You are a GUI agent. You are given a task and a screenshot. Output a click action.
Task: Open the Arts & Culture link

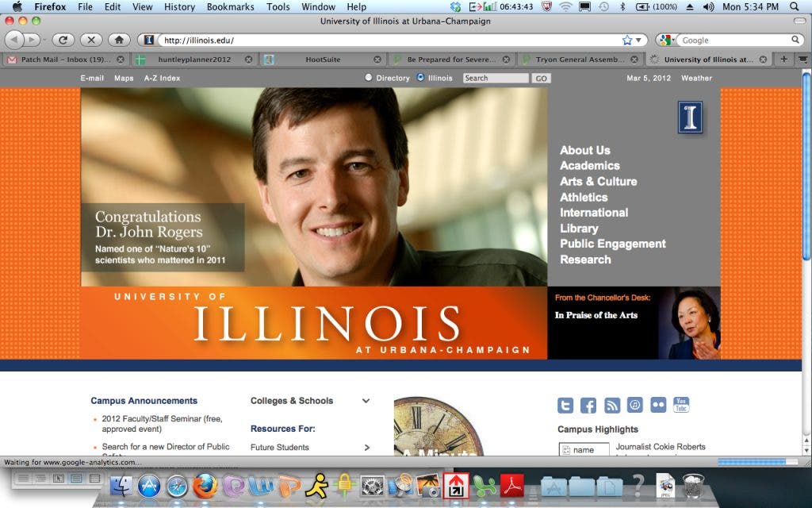[x=598, y=182]
